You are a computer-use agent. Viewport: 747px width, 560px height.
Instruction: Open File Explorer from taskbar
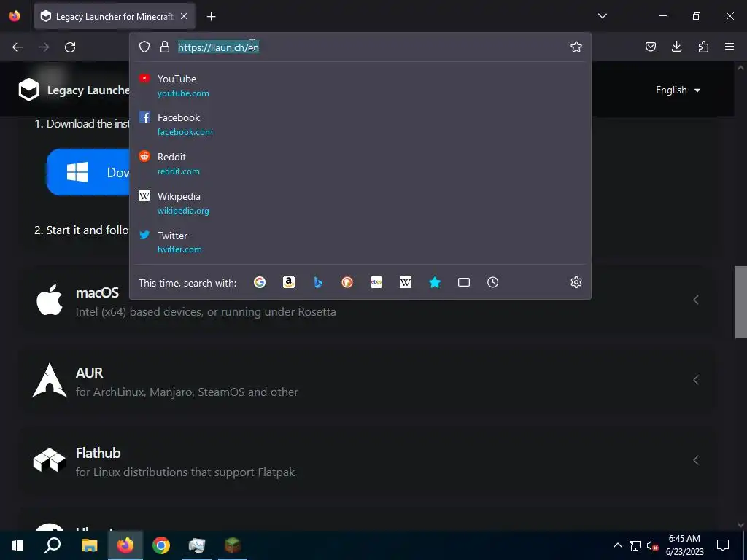coord(89,545)
